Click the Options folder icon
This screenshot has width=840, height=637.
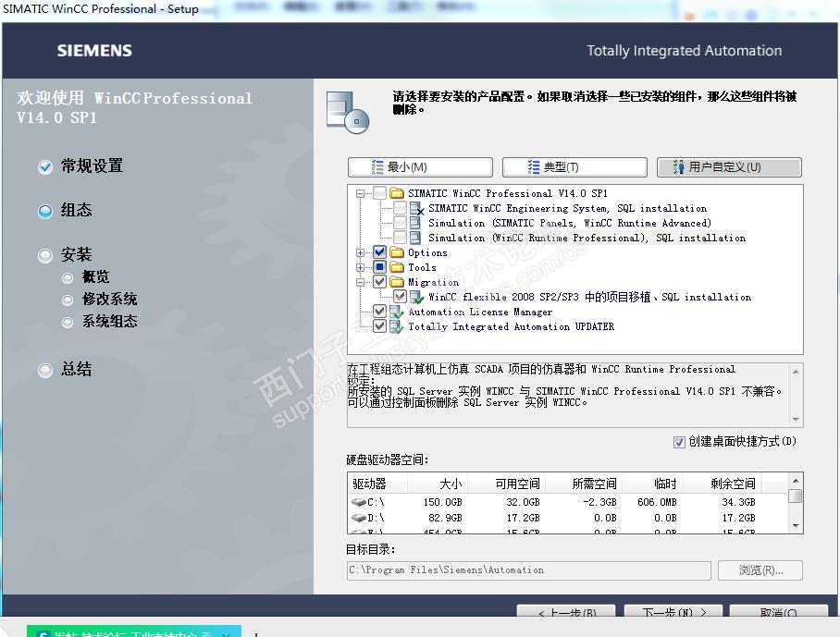tap(397, 252)
